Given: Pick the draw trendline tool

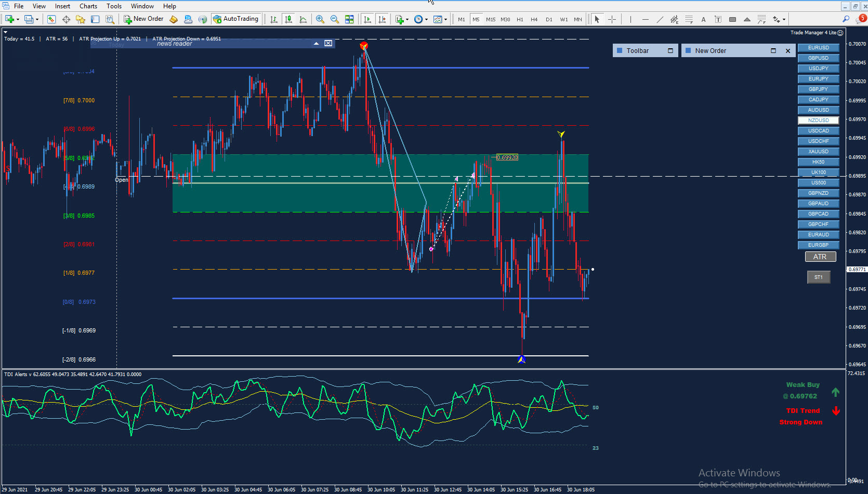Looking at the screenshot, I should pyautogui.click(x=660, y=19).
